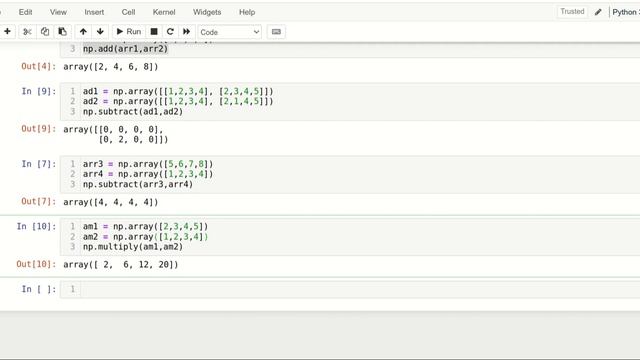
Task: Click the pencil edit mode icon
Action: (x=598, y=12)
